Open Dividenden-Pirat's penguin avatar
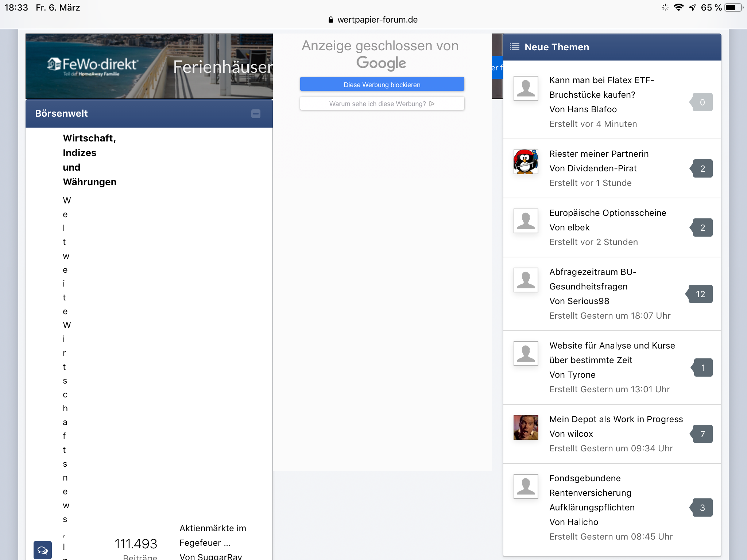 click(x=526, y=162)
